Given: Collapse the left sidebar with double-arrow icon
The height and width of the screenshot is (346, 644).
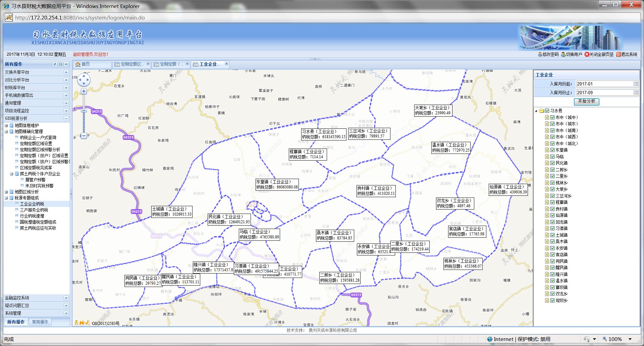Looking at the screenshot, I should [x=66, y=64].
